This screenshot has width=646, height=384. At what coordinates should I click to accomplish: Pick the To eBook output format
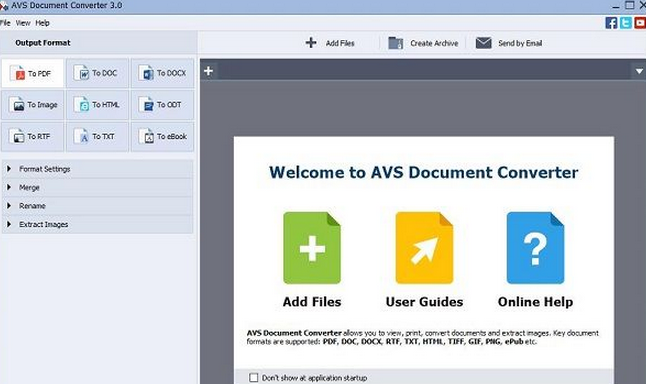[162, 136]
